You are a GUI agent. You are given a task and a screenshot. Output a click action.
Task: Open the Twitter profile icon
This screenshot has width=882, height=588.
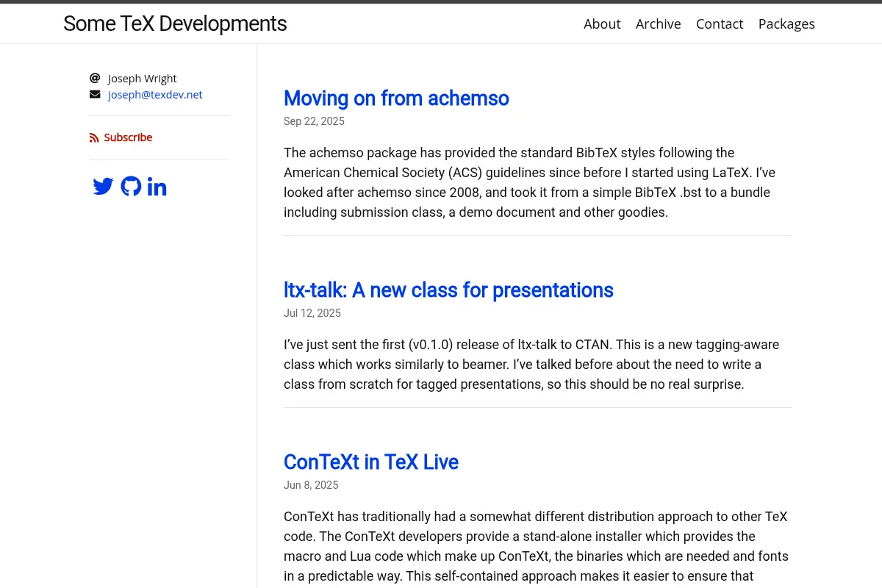click(103, 187)
